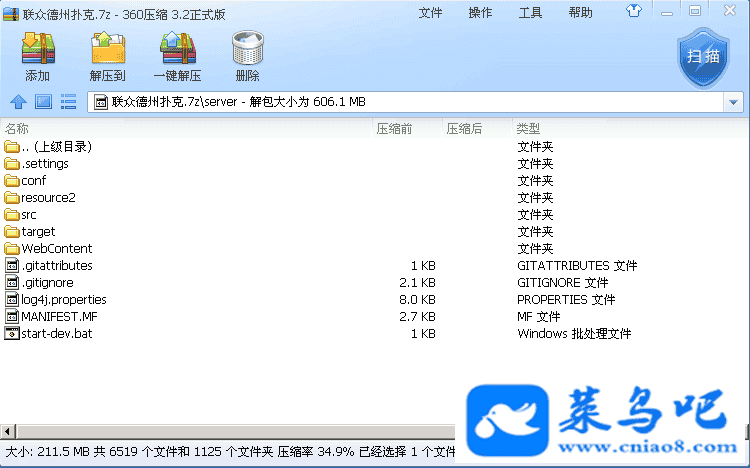750x468 pixels.
Task: Switch to list view mode
Action: click(x=68, y=101)
